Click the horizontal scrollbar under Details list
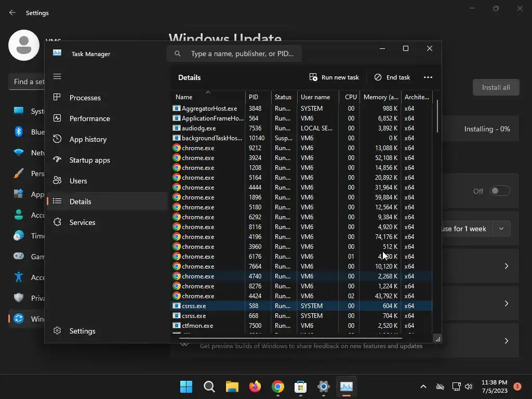 tap(290, 338)
